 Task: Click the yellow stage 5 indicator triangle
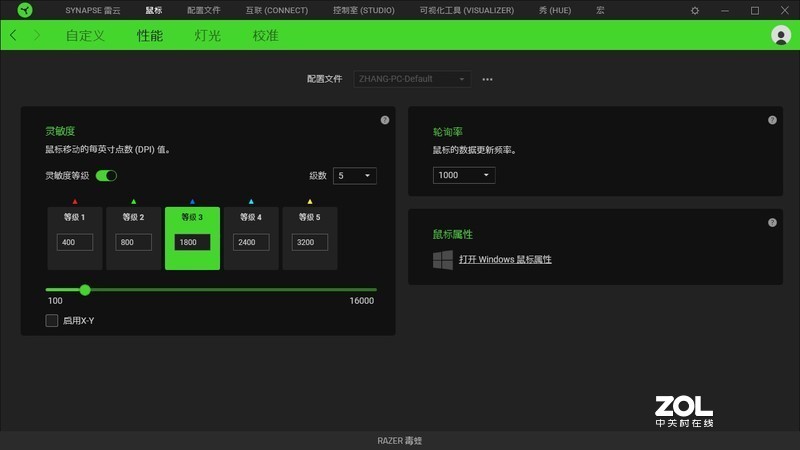coord(310,202)
